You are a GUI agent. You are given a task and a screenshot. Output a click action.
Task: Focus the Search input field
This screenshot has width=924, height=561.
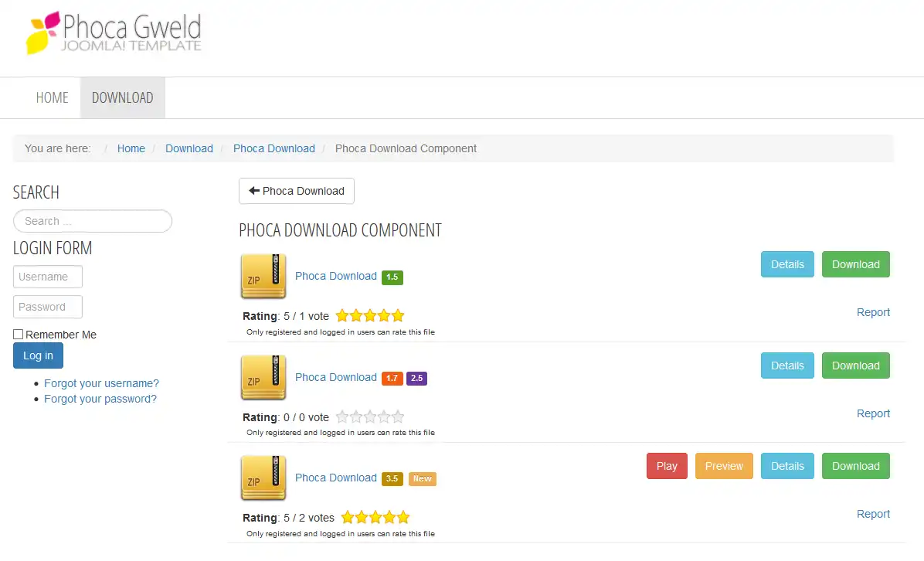(93, 221)
